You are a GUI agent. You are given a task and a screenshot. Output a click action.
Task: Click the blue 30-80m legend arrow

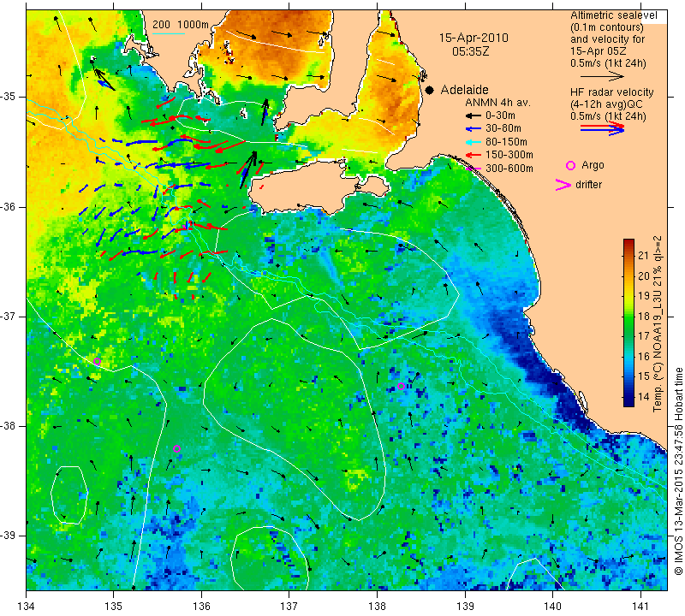coord(473,129)
